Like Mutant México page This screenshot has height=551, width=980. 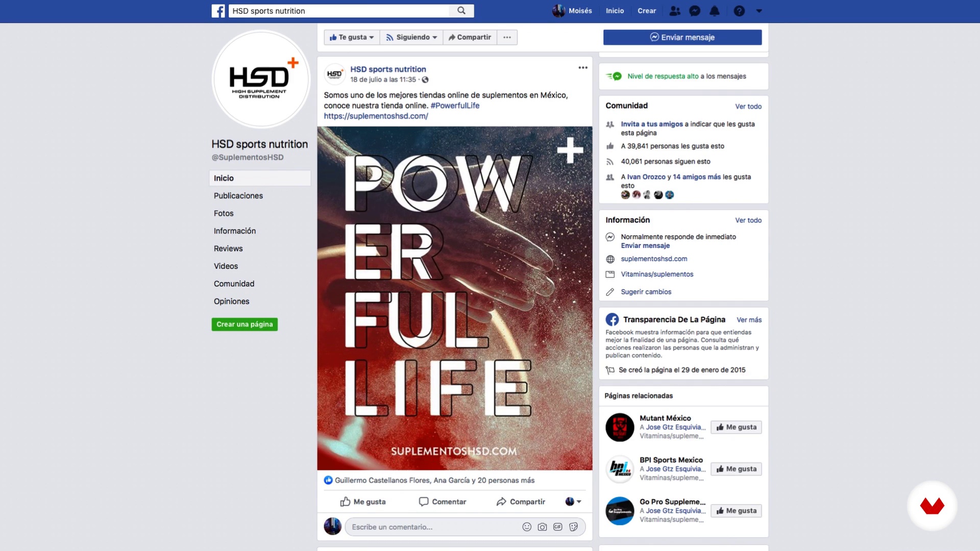click(736, 427)
